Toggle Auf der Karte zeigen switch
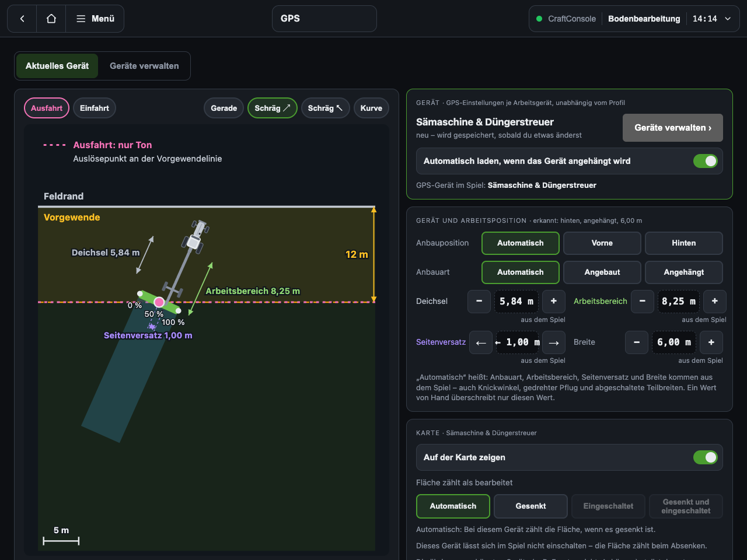This screenshot has height=560, width=747. (x=706, y=457)
